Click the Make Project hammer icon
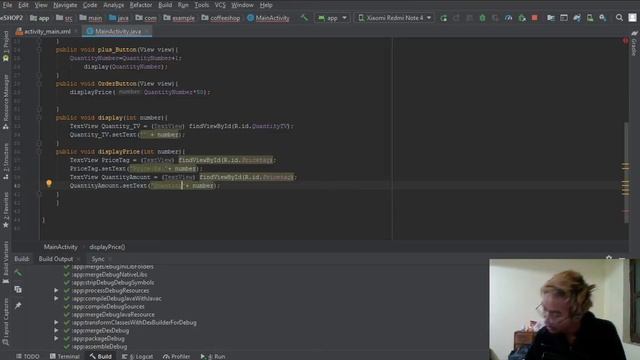 [x=304, y=18]
